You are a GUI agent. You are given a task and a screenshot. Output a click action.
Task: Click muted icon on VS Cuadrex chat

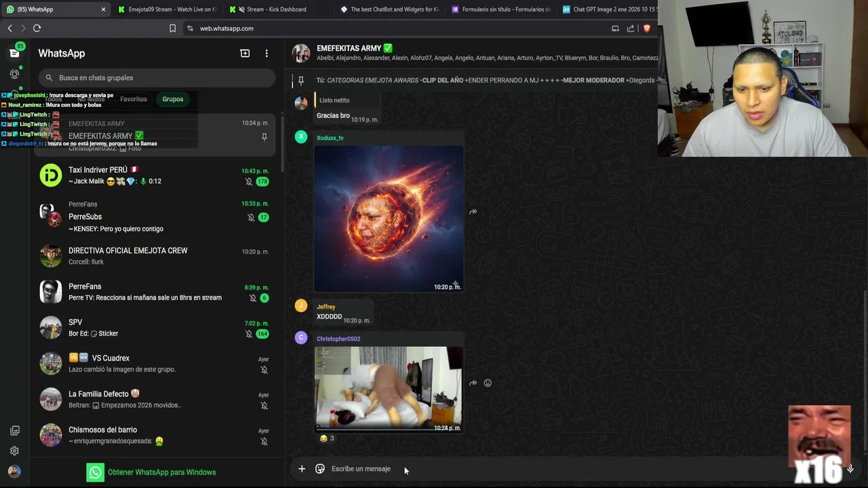click(x=264, y=369)
